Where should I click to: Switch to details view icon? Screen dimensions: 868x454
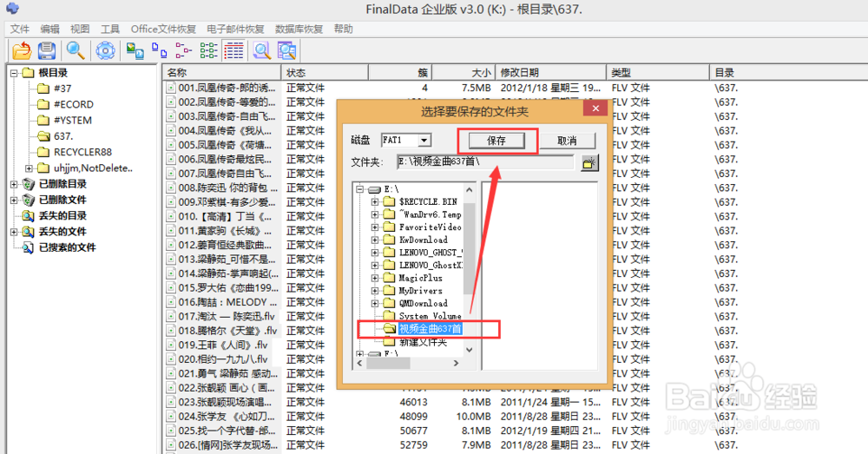(233, 51)
